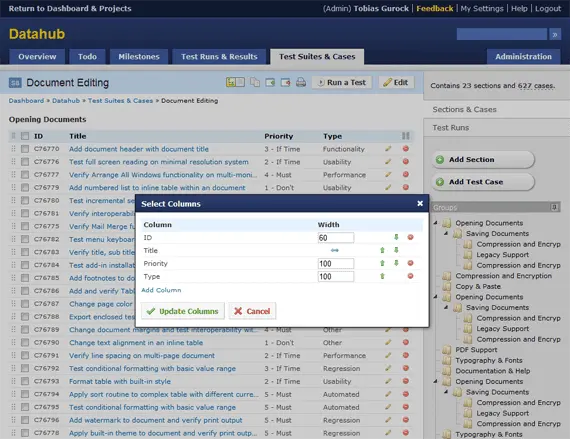Move the Priority column down in dialog
The height and width of the screenshot is (439, 570).
(x=396, y=263)
